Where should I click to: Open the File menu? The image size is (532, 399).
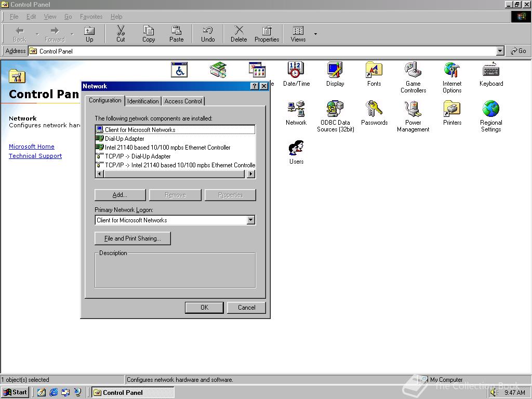point(14,17)
